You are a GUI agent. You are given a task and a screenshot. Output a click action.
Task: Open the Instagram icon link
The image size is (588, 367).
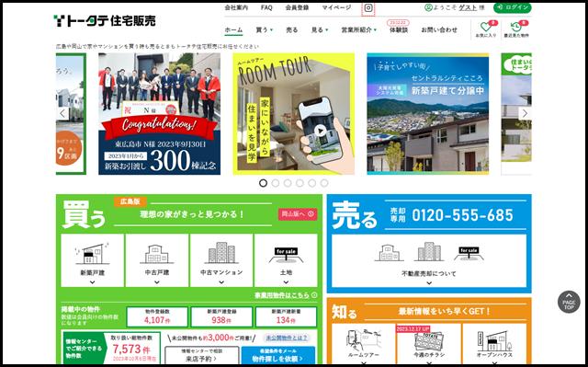(x=368, y=8)
